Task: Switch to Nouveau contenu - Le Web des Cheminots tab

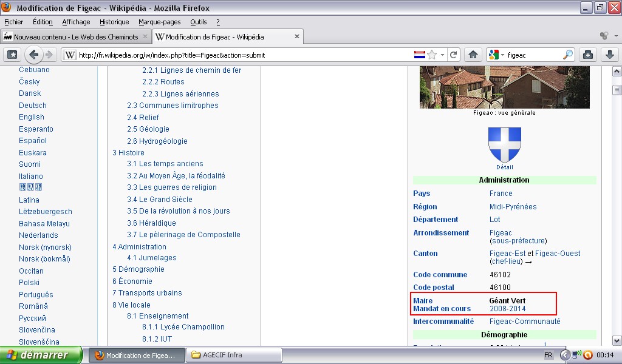Action: [x=76, y=37]
